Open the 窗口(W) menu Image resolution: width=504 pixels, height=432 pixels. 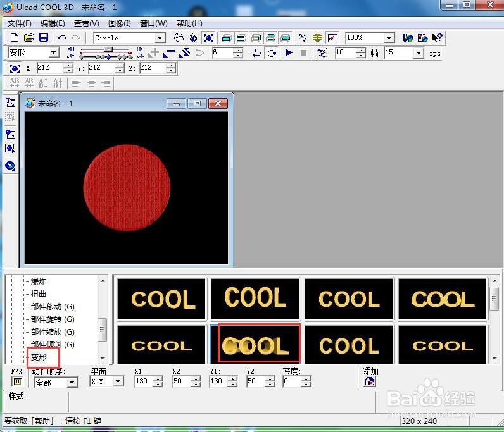(x=154, y=23)
